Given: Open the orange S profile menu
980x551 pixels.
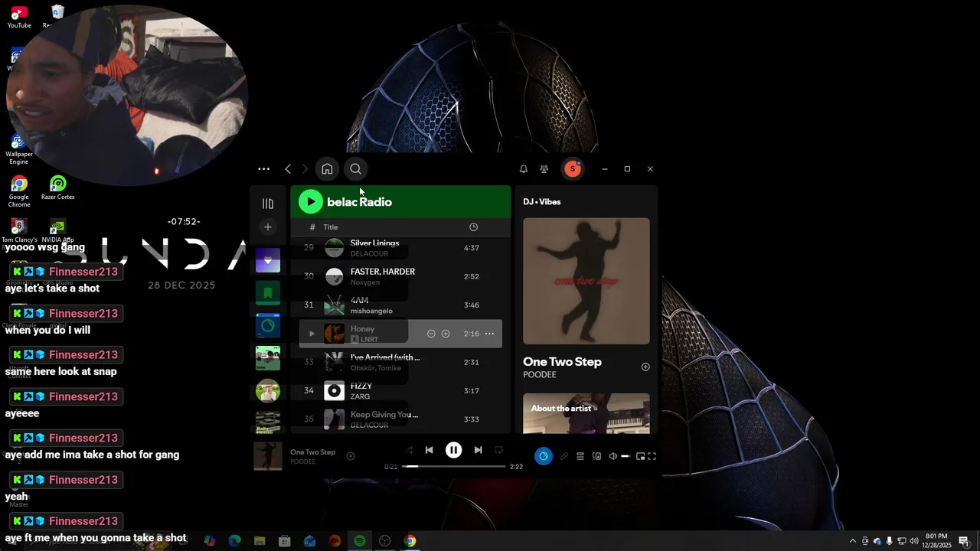Looking at the screenshot, I should click(573, 169).
